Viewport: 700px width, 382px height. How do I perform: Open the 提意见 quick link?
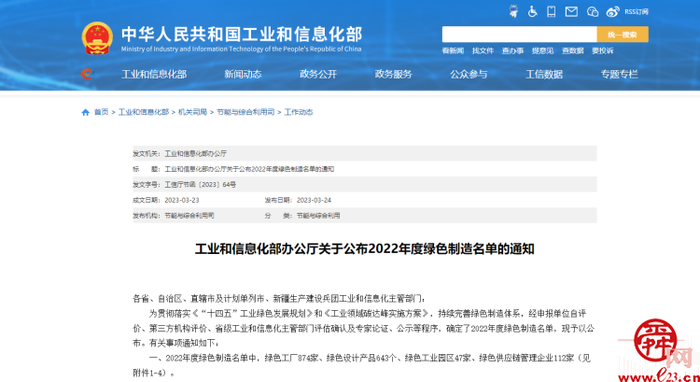542,51
